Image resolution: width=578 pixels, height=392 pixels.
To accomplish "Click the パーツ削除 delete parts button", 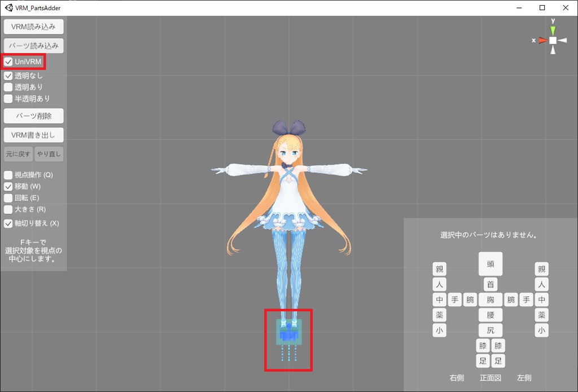I will 33,116.
